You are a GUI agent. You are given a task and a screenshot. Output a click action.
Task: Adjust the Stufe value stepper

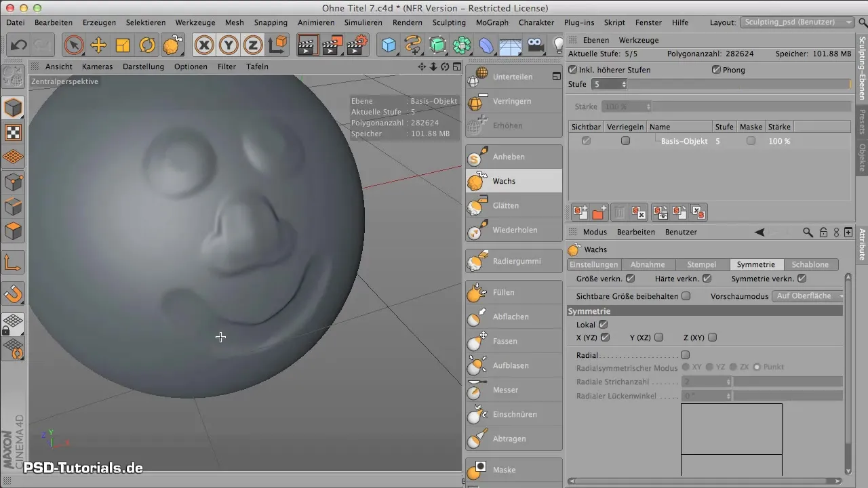(624, 84)
